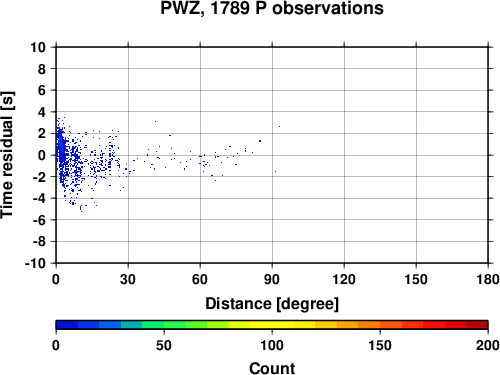Click the x-axis tick label "30"

pos(128,279)
